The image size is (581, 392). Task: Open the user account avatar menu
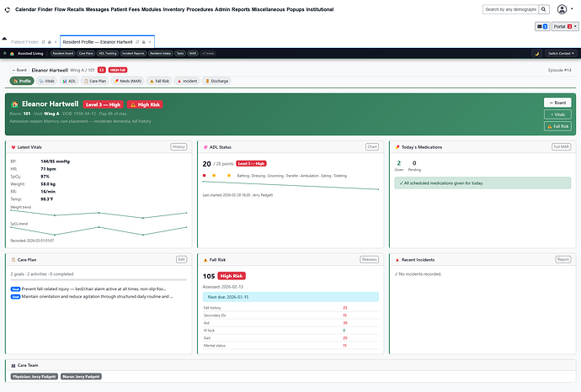(x=562, y=10)
